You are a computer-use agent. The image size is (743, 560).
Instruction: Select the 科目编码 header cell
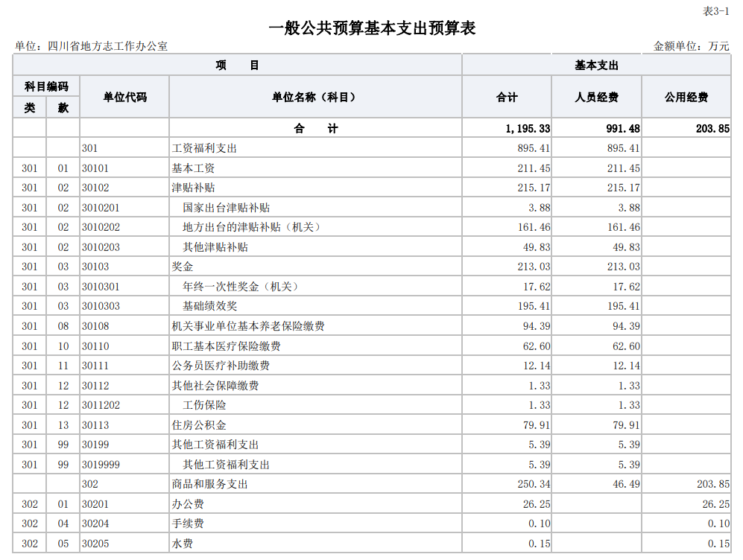coord(46,87)
